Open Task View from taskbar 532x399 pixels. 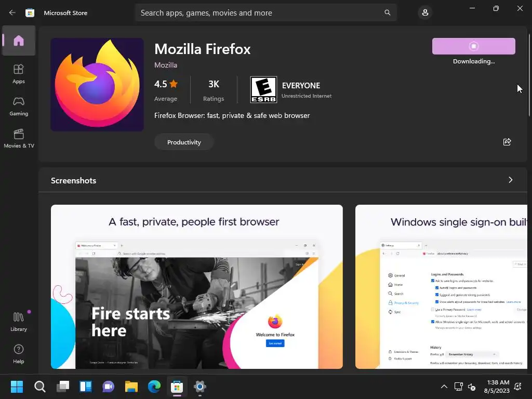pos(63,387)
